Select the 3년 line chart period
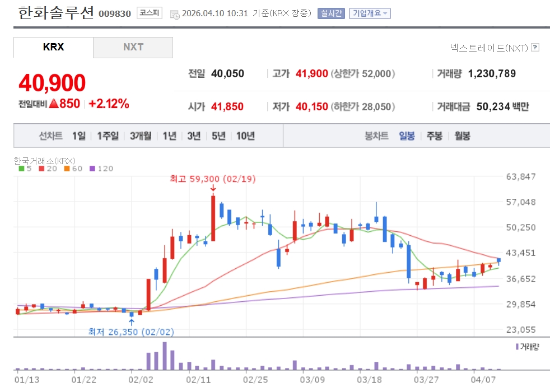Viewport: 550px width, 392px height. coord(194,136)
